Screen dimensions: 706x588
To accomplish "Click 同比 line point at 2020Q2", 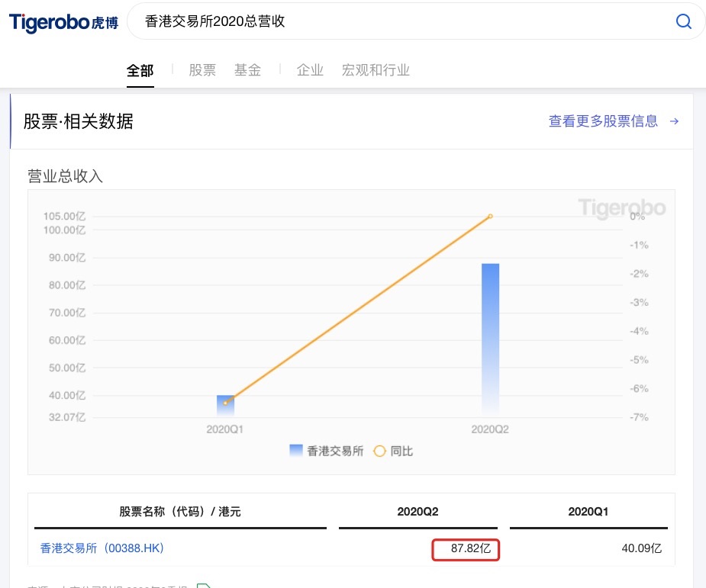I will point(490,217).
